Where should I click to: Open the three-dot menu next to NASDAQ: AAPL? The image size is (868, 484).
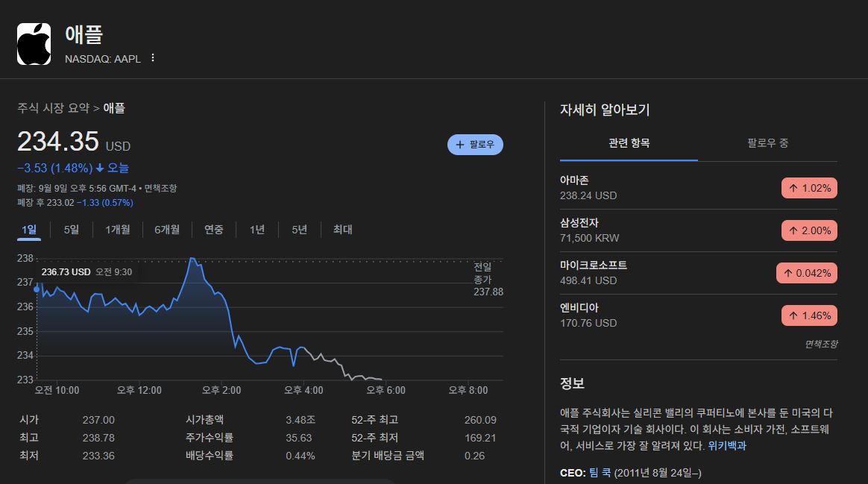[x=153, y=57]
